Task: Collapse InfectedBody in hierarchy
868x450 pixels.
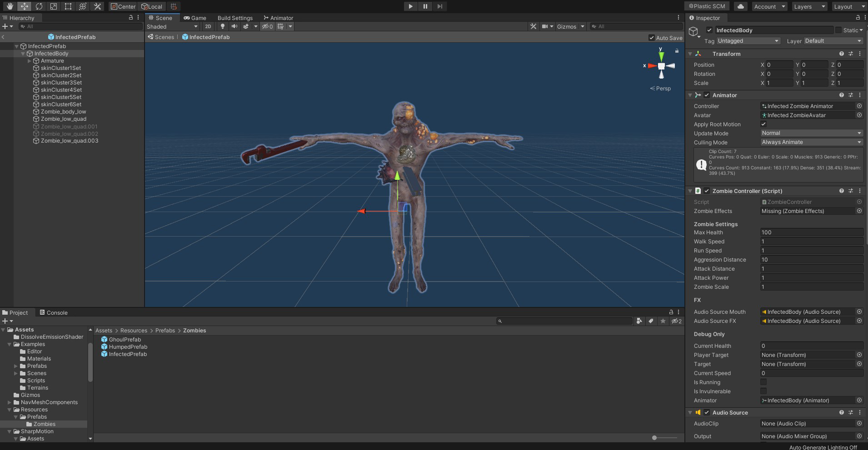Action: pyautogui.click(x=23, y=54)
